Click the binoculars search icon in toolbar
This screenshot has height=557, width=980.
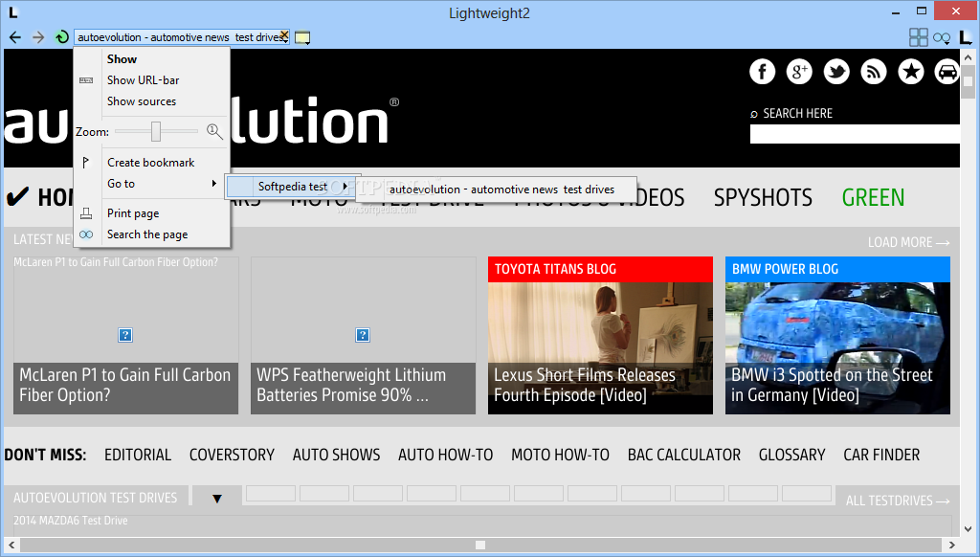[942, 38]
